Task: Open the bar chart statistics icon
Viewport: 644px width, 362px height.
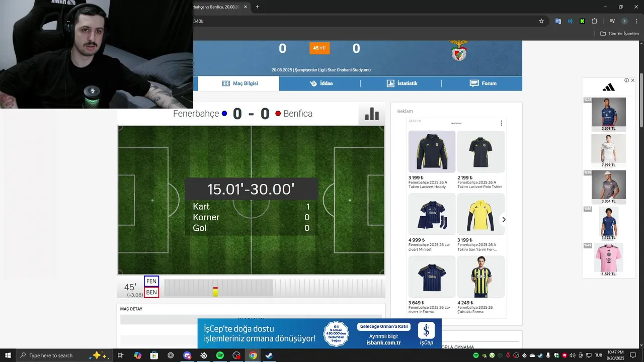Action: coord(372,114)
